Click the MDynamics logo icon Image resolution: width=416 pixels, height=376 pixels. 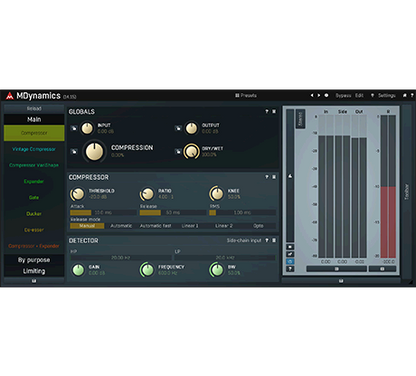click(9, 96)
